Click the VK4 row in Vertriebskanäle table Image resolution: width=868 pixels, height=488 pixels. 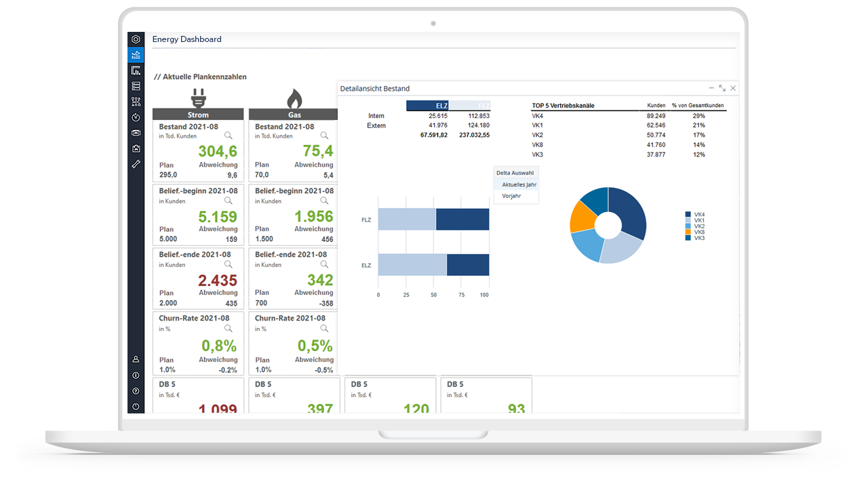tap(629, 116)
